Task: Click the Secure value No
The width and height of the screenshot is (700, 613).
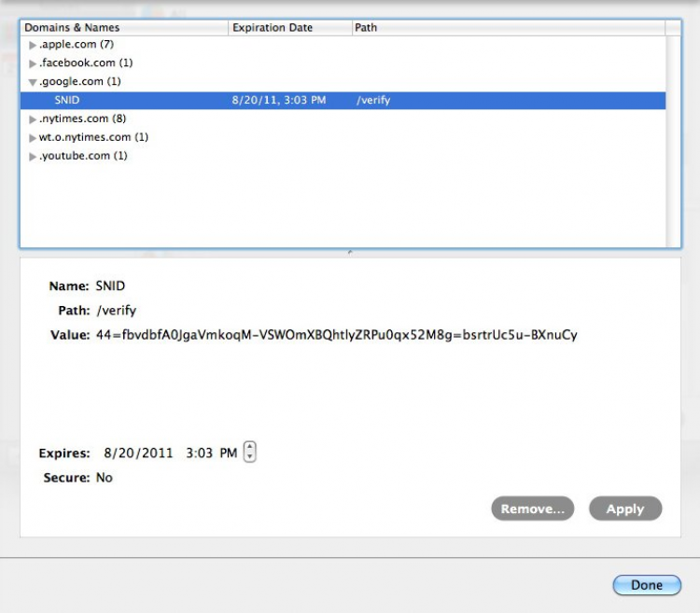Action: click(104, 478)
